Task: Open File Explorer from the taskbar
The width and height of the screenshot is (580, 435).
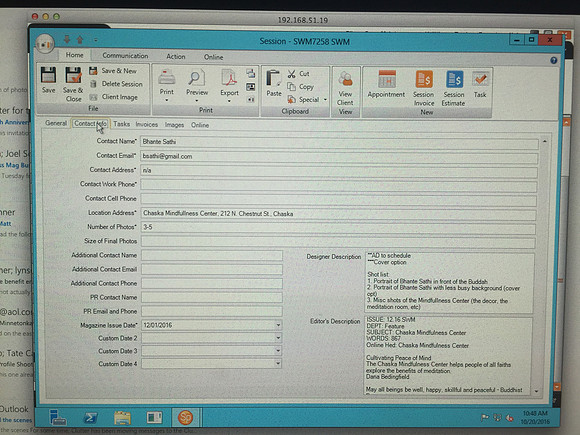Action: point(122,418)
